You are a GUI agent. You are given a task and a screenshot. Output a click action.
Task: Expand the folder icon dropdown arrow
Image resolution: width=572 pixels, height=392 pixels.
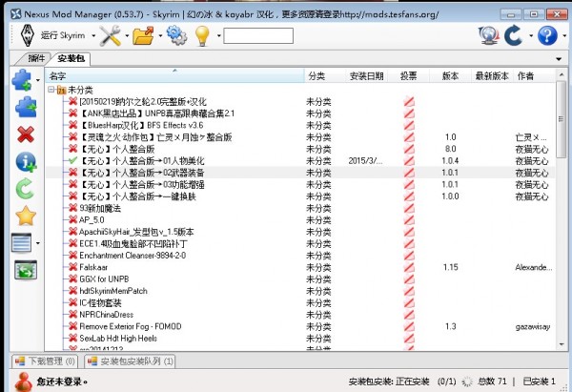tap(160, 36)
